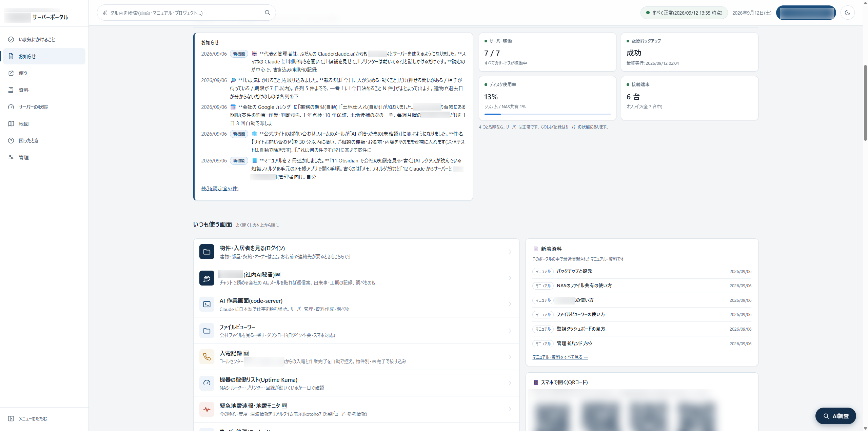Click the 管理 sliders icon in sidebar

[x=11, y=157]
